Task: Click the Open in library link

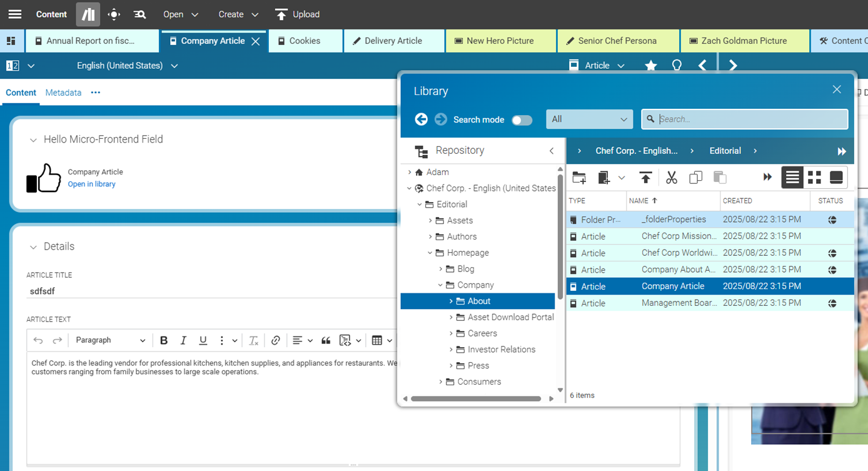Action: click(x=91, y=184)
